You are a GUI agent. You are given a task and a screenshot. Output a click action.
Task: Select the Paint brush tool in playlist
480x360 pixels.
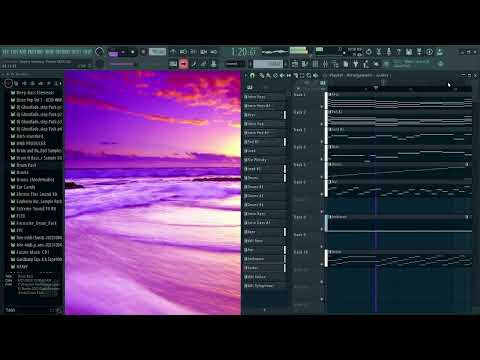[268, 76]
